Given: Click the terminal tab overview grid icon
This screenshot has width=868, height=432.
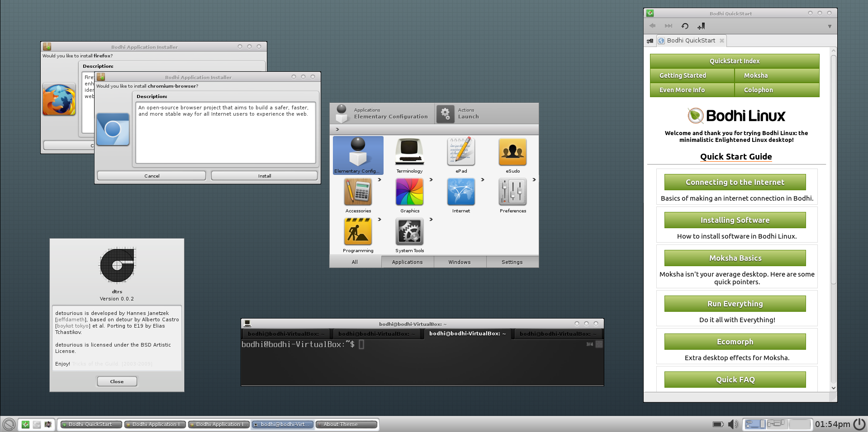Looking at the screenshot, I should (599, 344).
